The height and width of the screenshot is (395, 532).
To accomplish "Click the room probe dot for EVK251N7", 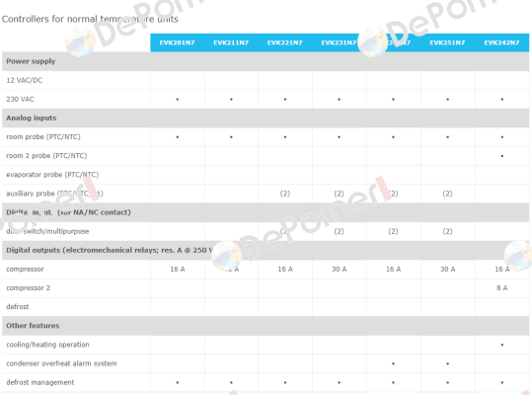I will tap(447, 137).
